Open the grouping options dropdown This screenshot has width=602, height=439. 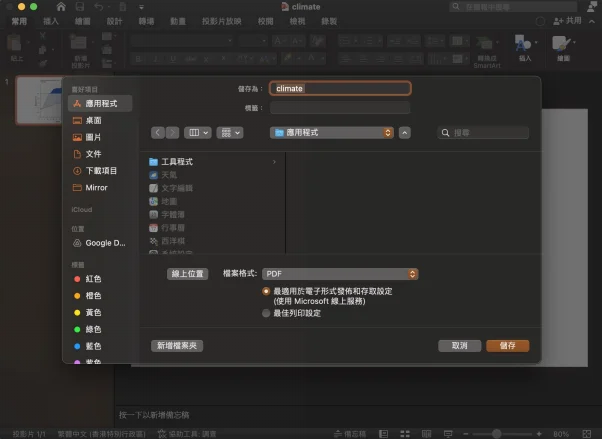pyautogui.click(x=230, y=133)
